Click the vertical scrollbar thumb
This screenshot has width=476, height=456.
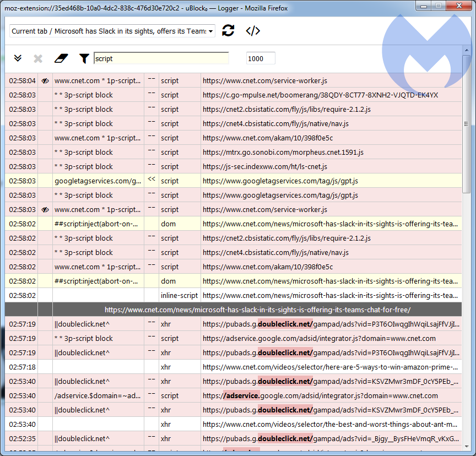click(466, 124)
